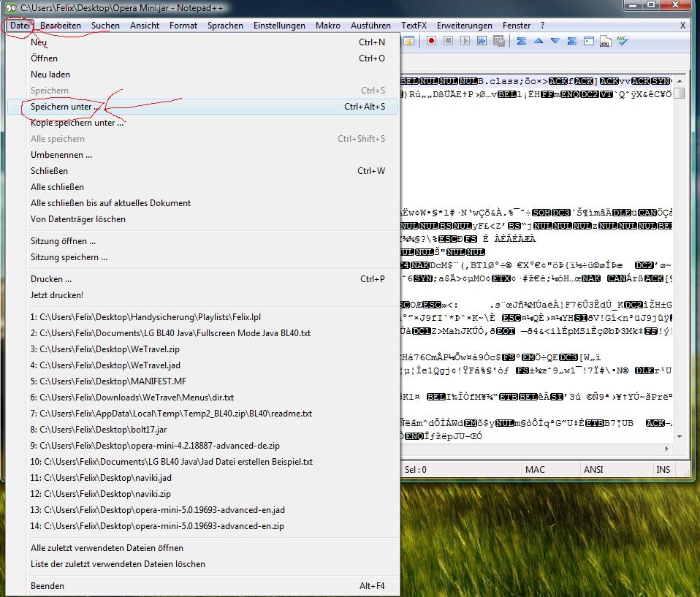The image size is (700, 597).
Task: Open recent file opera-mini-4.2.18887-advanced-de.zip
Action: (x=203, y=445)
